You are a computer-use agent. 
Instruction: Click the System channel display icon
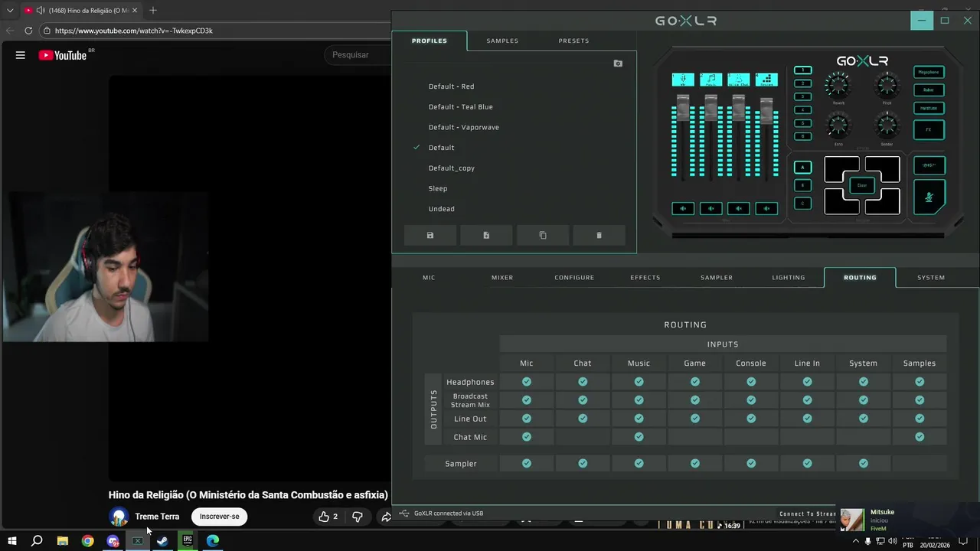tap(766, 80)
